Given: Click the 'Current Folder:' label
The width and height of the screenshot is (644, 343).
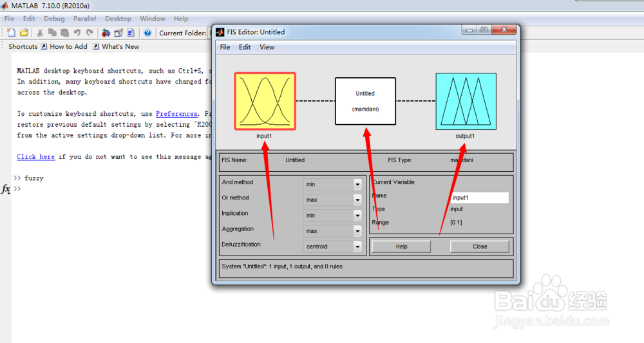Looking at the screenshot, I should tap(183, 33).
